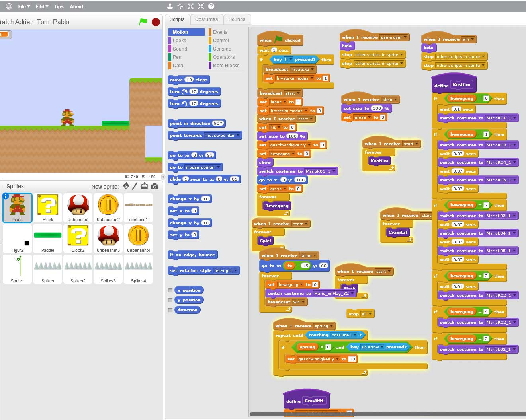The width and height of the screenshot is (526, 420).
Task: Click the Block help question-mark icon
Action: coord(211,6)
